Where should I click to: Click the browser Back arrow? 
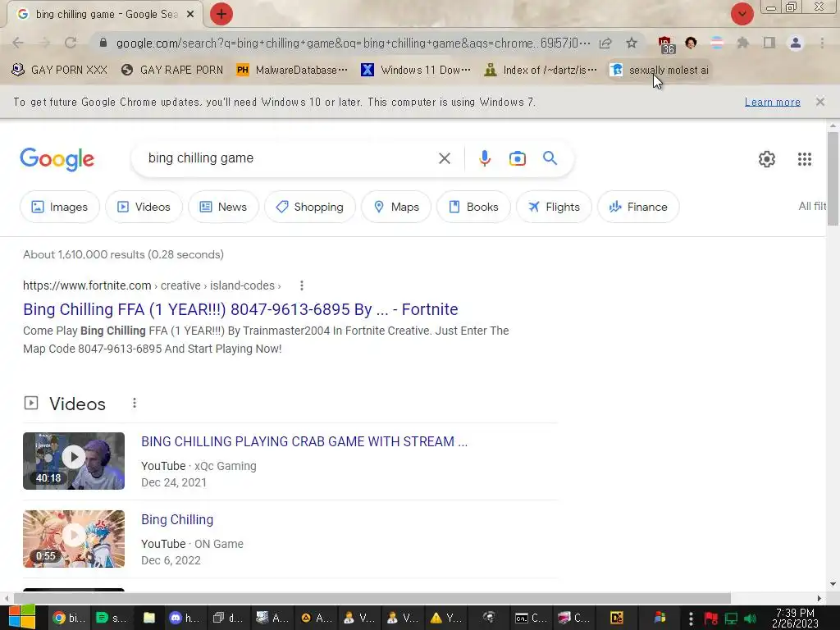[18, 43]
